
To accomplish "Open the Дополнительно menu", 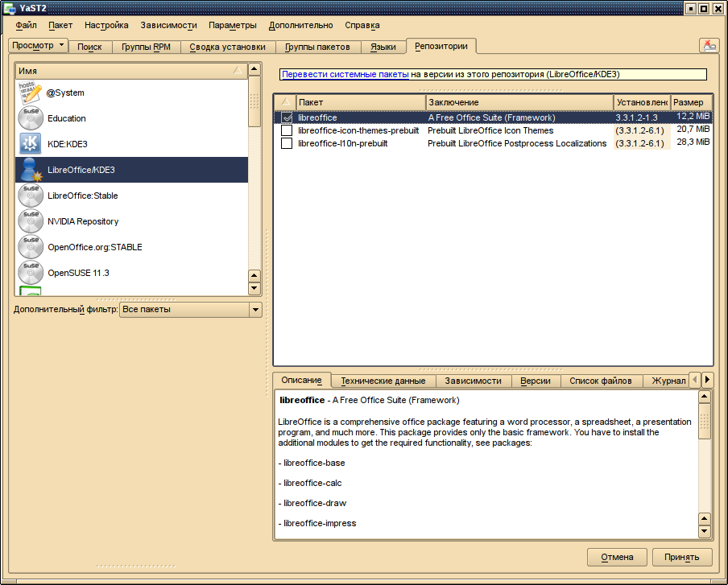I will point(301,25).
